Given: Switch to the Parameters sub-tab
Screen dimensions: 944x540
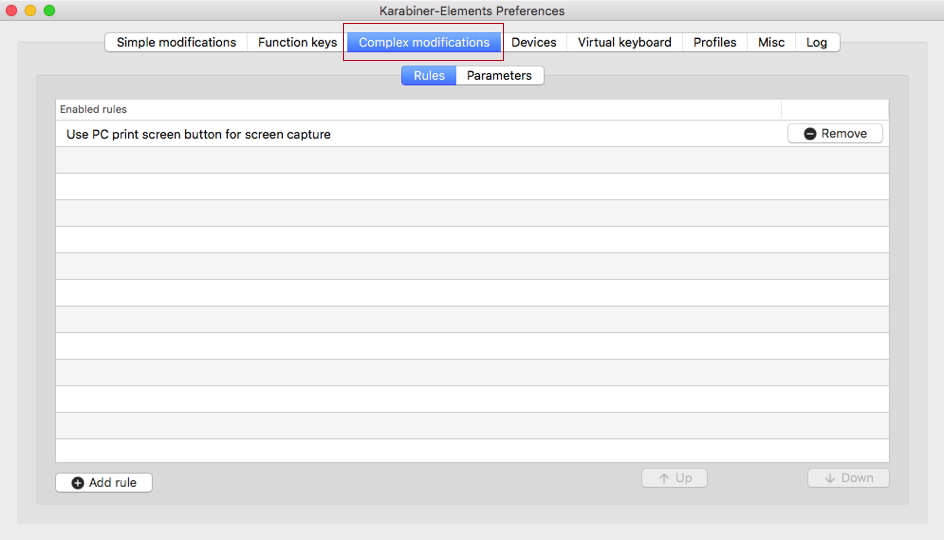Looking at the screenshot, I should tap(500, 75).
